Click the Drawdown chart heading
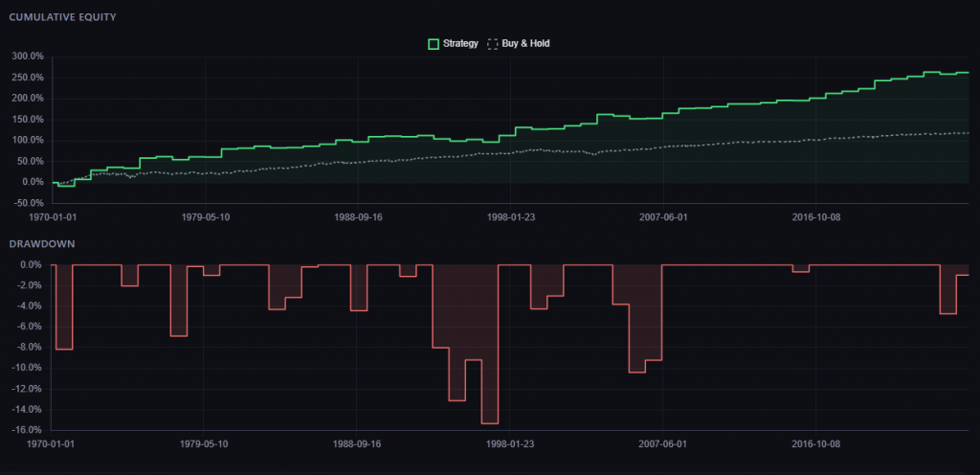 point(40,243)
